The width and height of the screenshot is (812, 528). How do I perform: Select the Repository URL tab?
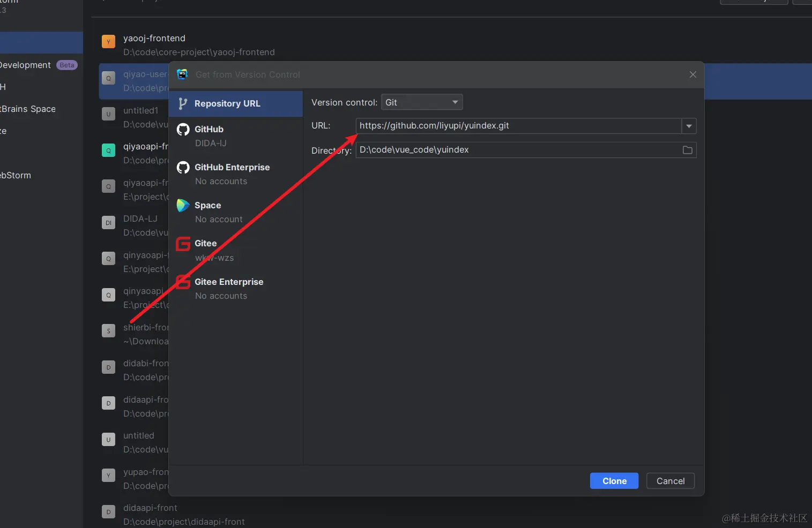coord(236,103)
